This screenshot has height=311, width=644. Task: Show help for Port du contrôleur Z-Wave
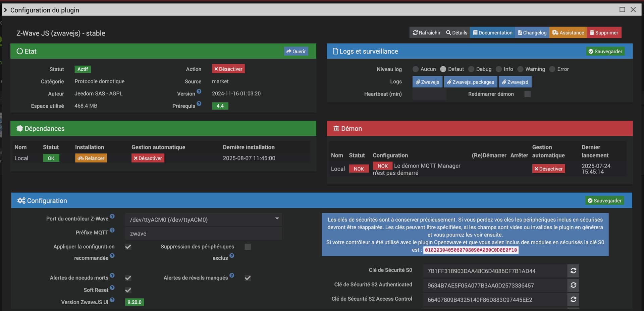tap(112, 216)
